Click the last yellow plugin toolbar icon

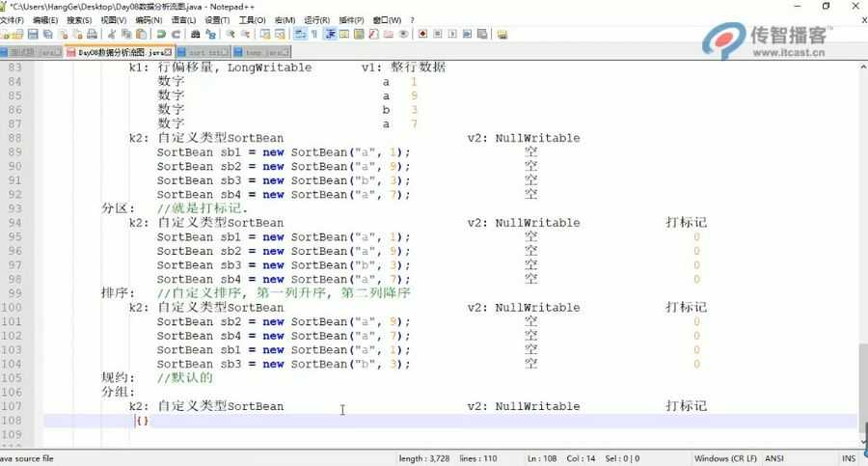click(x=502, y=35)
